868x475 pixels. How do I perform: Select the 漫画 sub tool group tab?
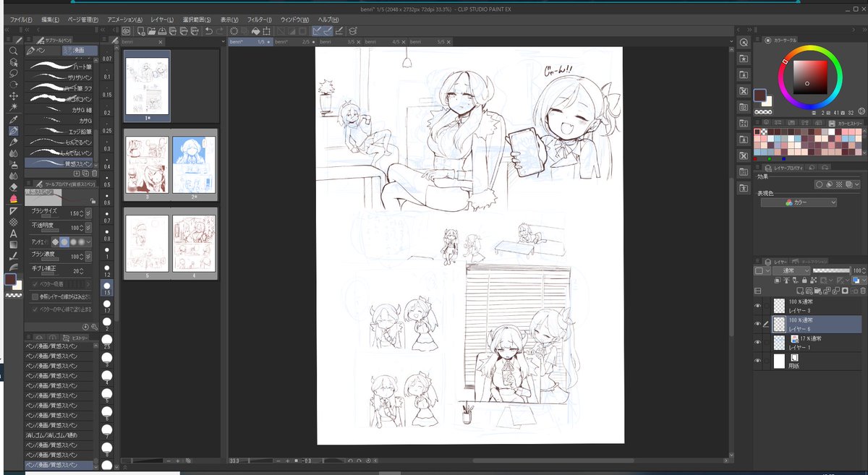[x=78, y=51]
